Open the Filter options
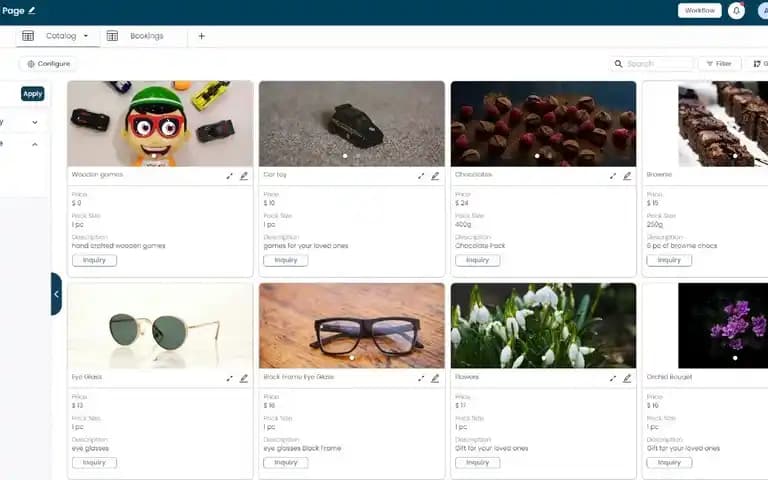Image resolution: width=768 pixels, height=480 pixels. (x=719, y=64)
